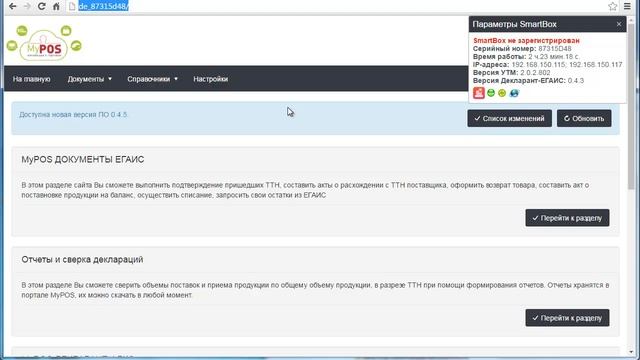Click the Список изменений button
Image resolution: width=640 pixels, height=360 pixels.
509,118
